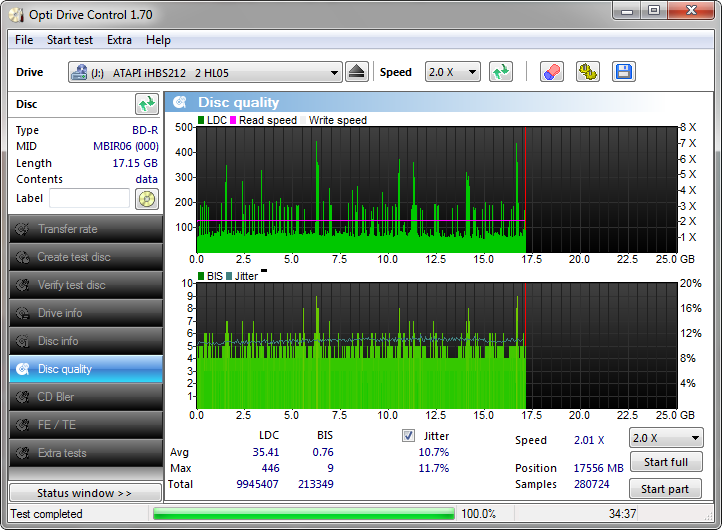This screenshot has height=530, width=722.
Task: Click the Position value 17556 MB
Action: click(x=599, y=468)
